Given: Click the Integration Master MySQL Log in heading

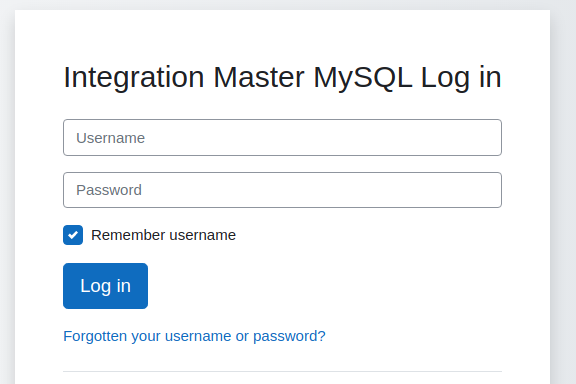Looking at the screenshot, I should coord(282,78).
